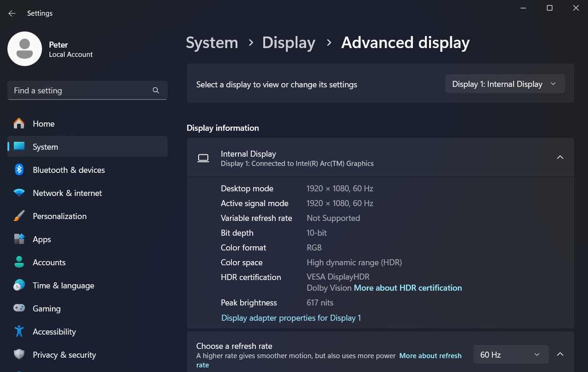
Task: Open the Display 1: Internal Display dropdown
Action: [504, 84]
